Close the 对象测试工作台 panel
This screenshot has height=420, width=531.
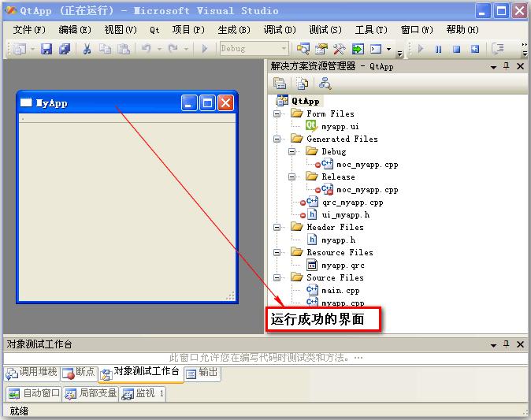coord(521,344)
